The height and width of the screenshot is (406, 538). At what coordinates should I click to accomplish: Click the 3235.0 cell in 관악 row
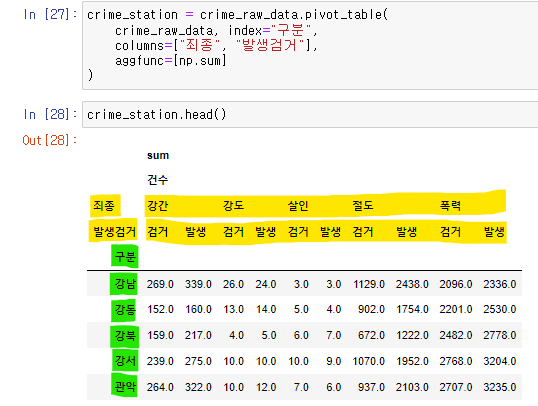click(x=500, y=387)
